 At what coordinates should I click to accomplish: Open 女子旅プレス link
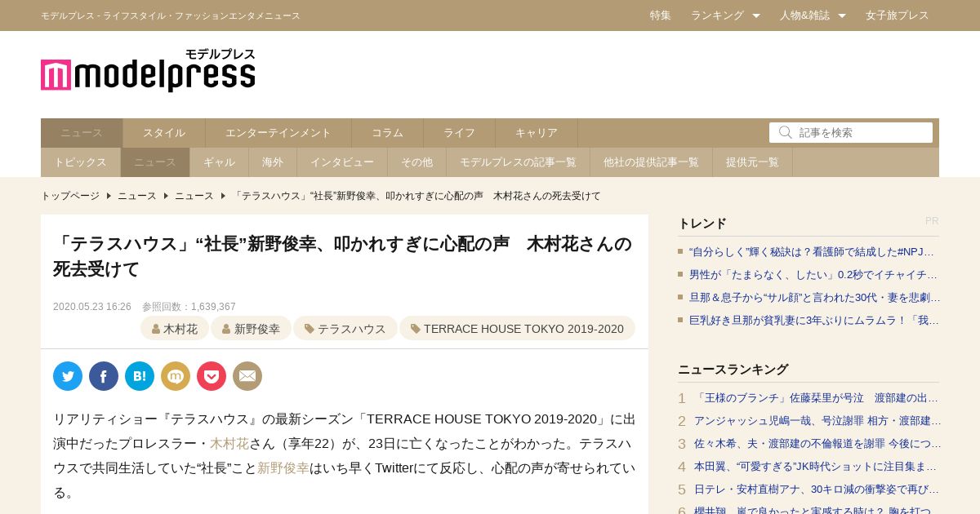point(898,16)
